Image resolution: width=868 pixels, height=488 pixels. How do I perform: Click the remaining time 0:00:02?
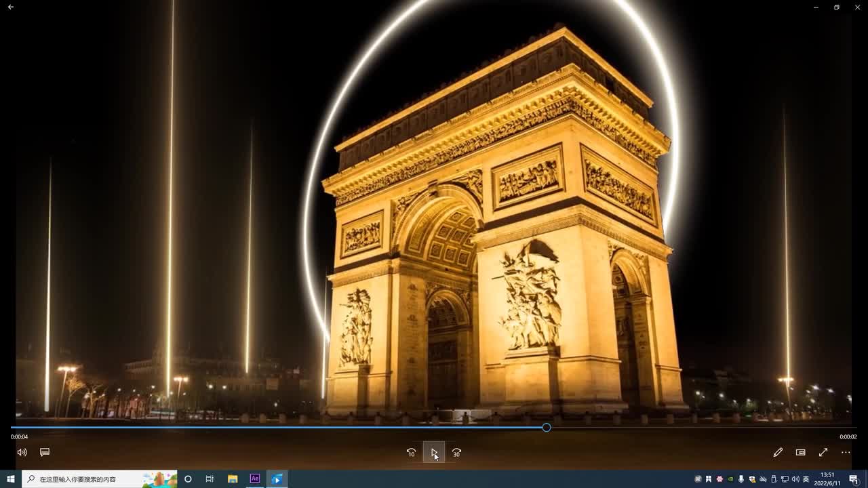tap(848, 437)
